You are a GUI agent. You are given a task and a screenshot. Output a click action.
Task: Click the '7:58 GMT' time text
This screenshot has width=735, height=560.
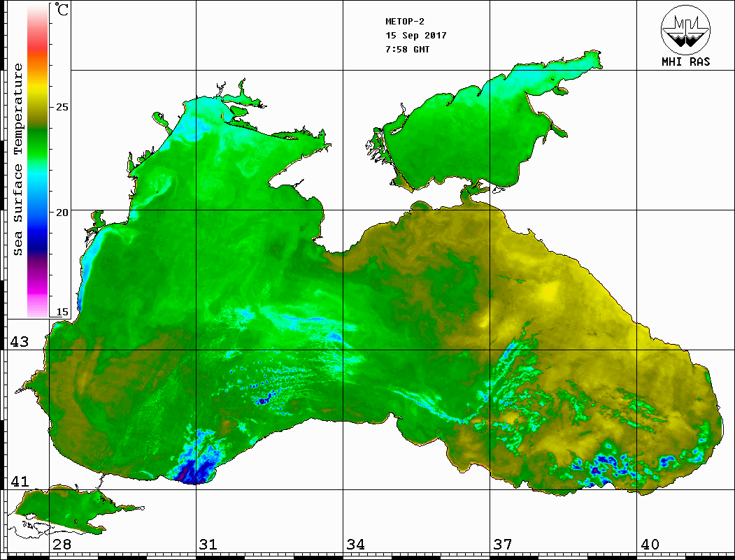(x=408, y=49)
